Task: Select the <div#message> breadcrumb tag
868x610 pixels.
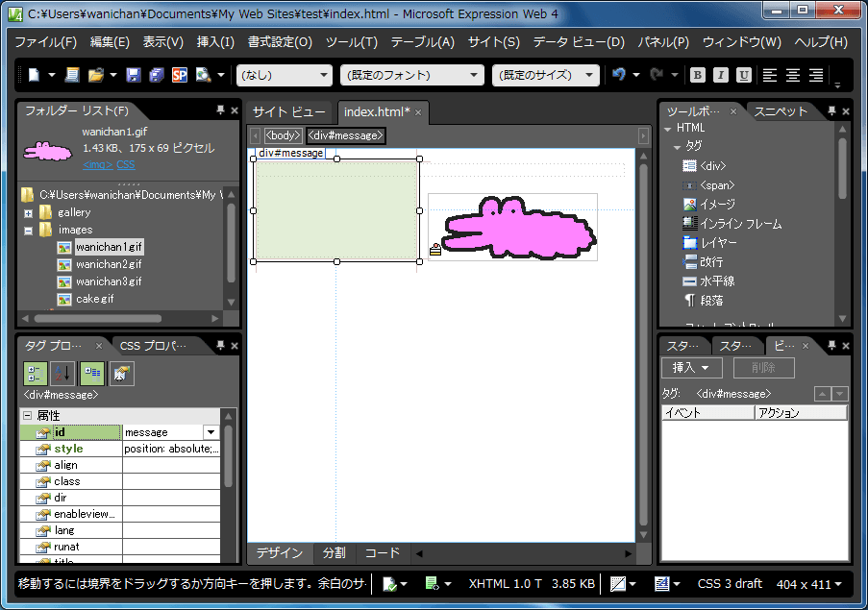Action: tap(345, 135)
